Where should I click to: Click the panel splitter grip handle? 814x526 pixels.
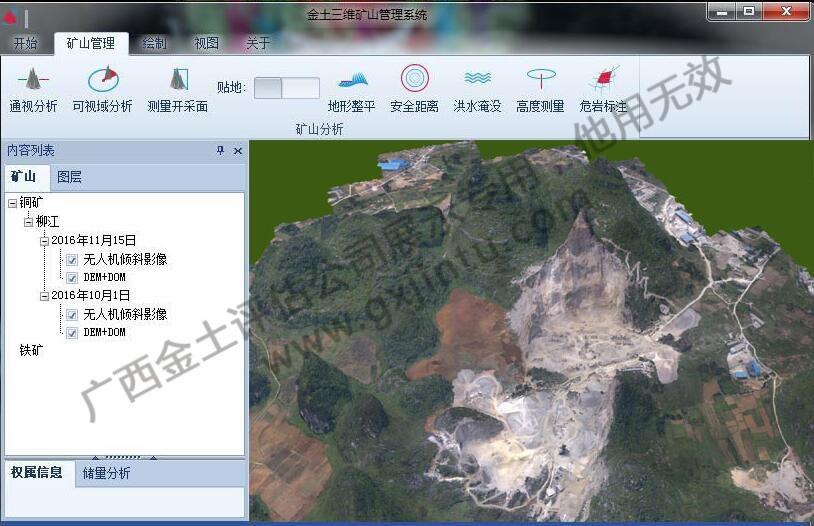tap(125, 457)
